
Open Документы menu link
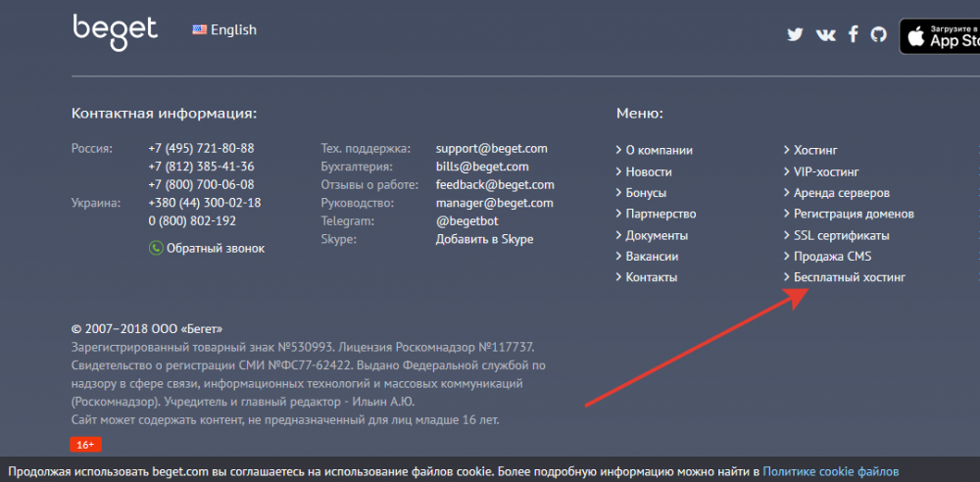[x=657, y=236]
